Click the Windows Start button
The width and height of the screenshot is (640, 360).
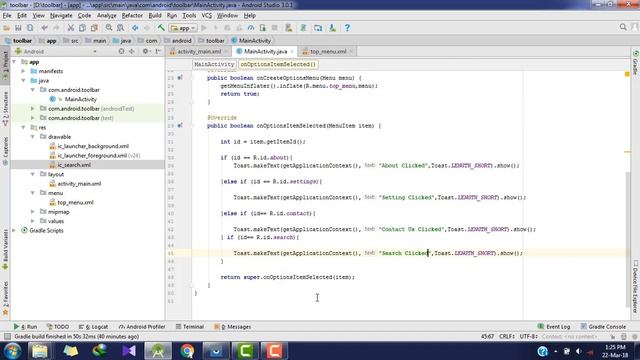pyautogui.click(x=12, y=351)
